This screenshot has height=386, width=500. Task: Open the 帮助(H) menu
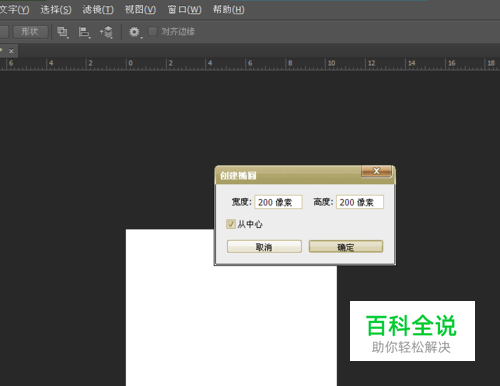pyautogui.click(x=228, y=10)
